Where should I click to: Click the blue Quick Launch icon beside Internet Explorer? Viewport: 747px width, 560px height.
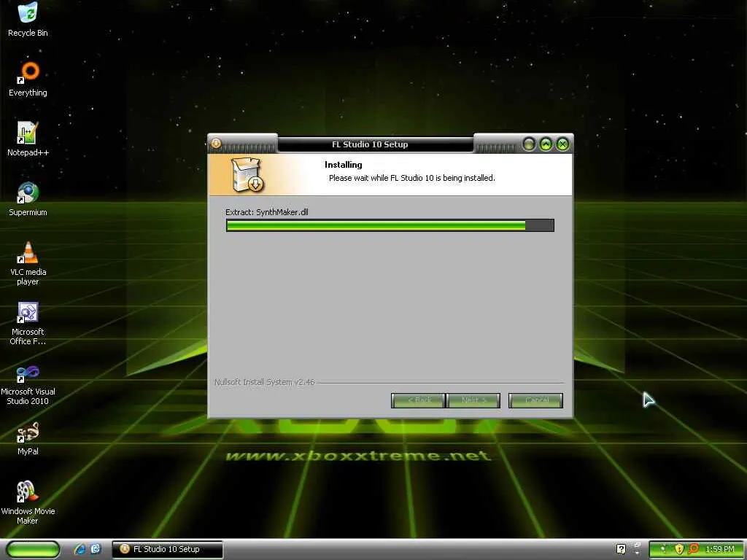point(96,549)
